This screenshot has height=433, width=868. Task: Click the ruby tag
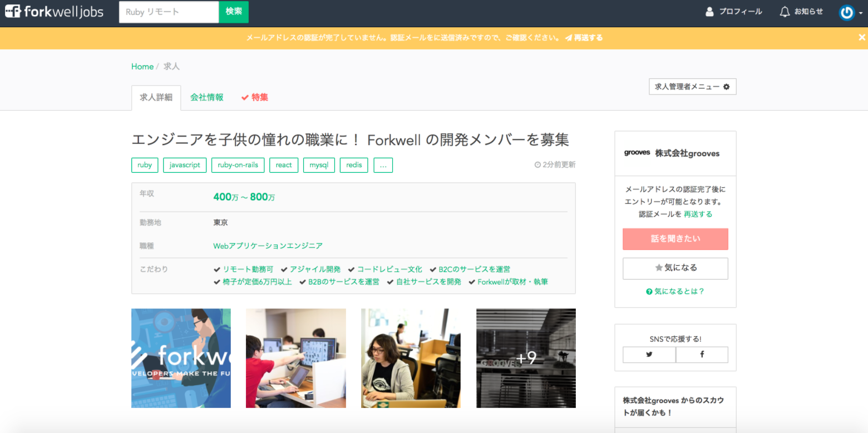[145, 165]
